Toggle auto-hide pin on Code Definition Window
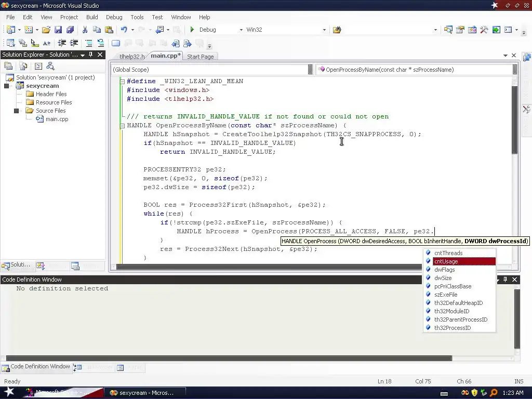Viewport: 532px width, 399px height. (505, 279)
